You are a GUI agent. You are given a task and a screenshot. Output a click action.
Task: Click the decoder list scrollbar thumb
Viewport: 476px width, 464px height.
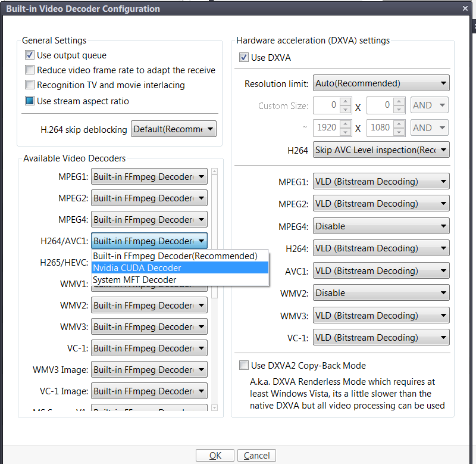tap(215, 232)
